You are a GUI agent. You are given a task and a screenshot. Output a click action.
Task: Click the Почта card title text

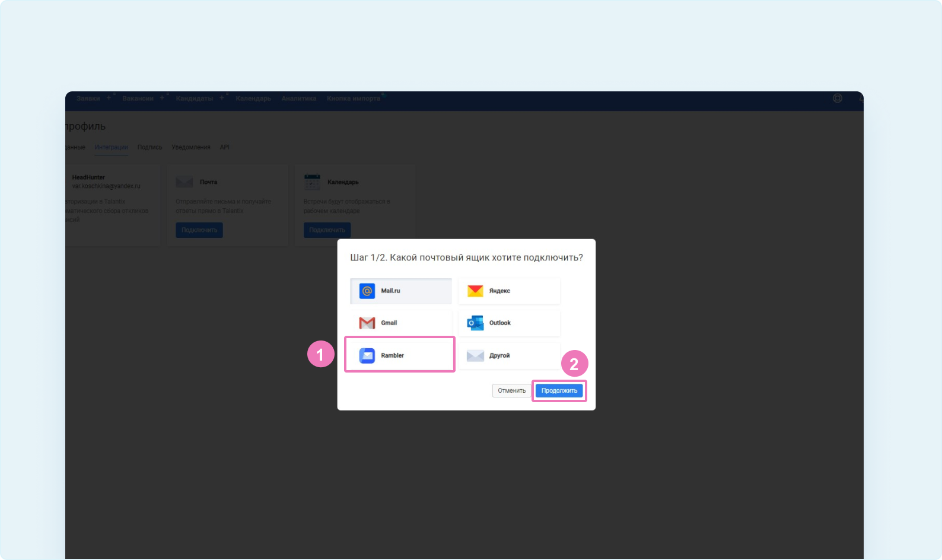208,182
